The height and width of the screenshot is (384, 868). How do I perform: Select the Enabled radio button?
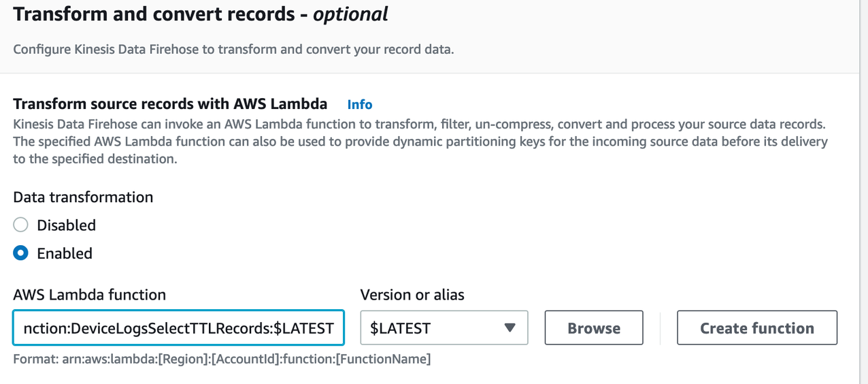coord(21,253)
